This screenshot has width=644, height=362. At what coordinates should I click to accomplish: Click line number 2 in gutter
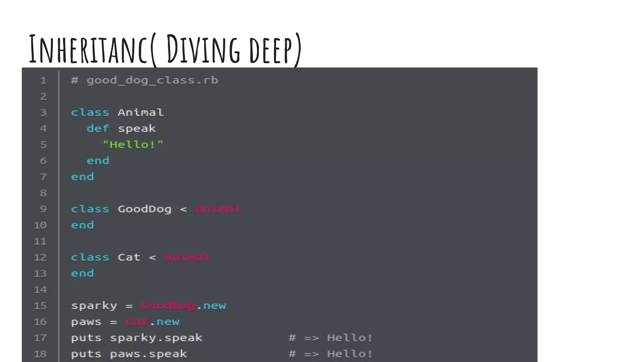[43, 96]
